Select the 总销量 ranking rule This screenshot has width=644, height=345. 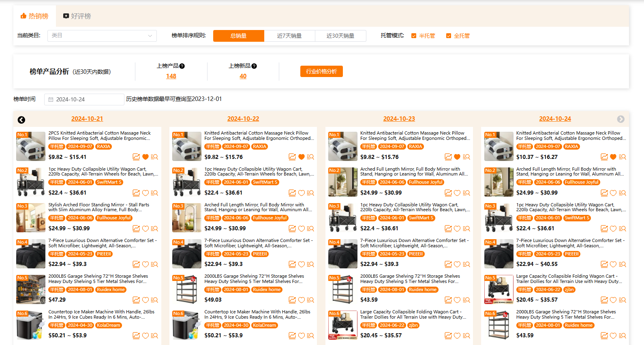239,36
